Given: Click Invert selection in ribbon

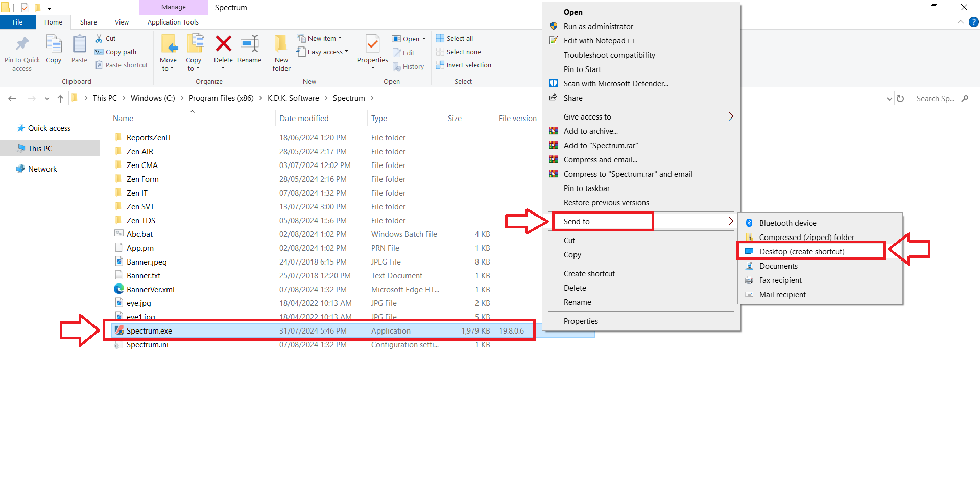Looking at the screenshot, I should pyautogui.click(x=463, y=65).
